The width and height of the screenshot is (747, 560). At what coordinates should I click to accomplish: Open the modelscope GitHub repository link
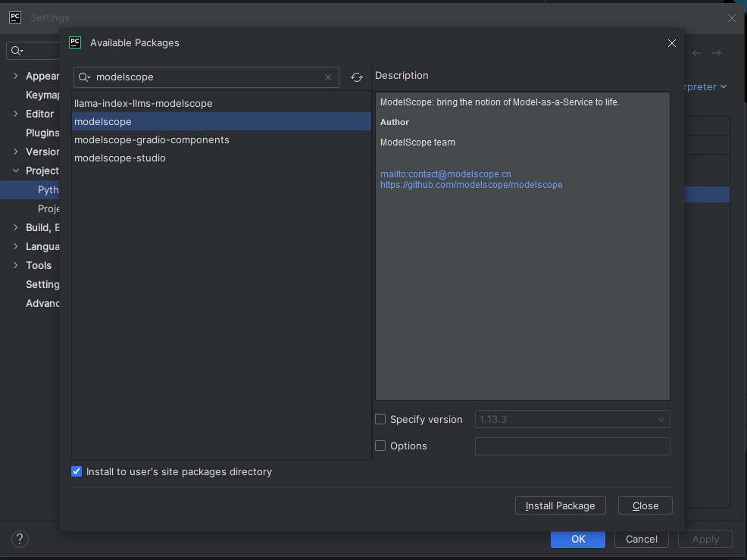(471, 184)
